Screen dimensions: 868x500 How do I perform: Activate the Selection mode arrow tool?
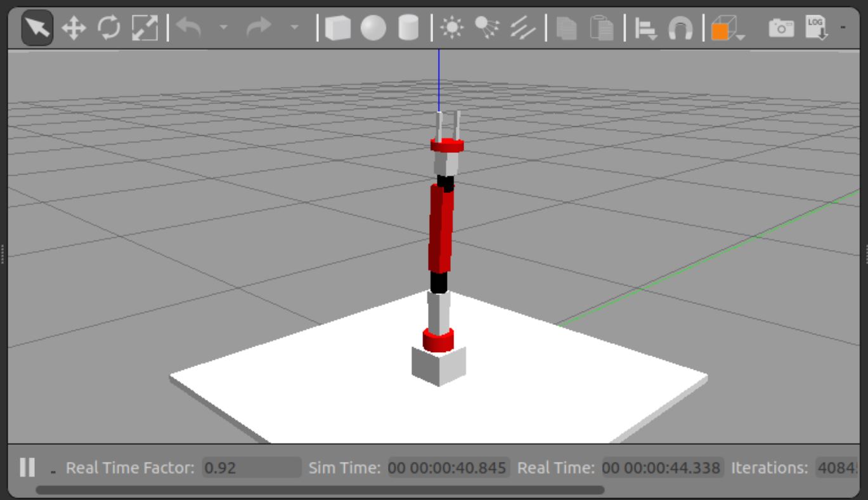tap(37, 29)
